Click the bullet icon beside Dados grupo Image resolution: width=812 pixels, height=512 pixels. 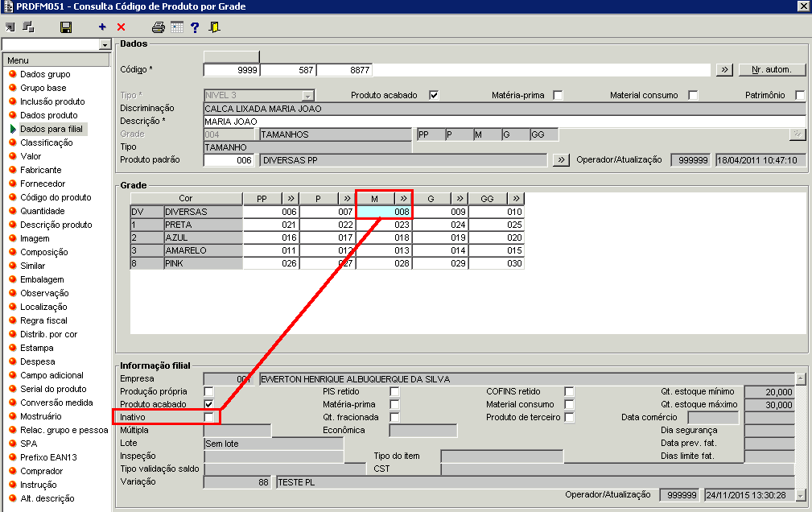[x=13, y=74]
